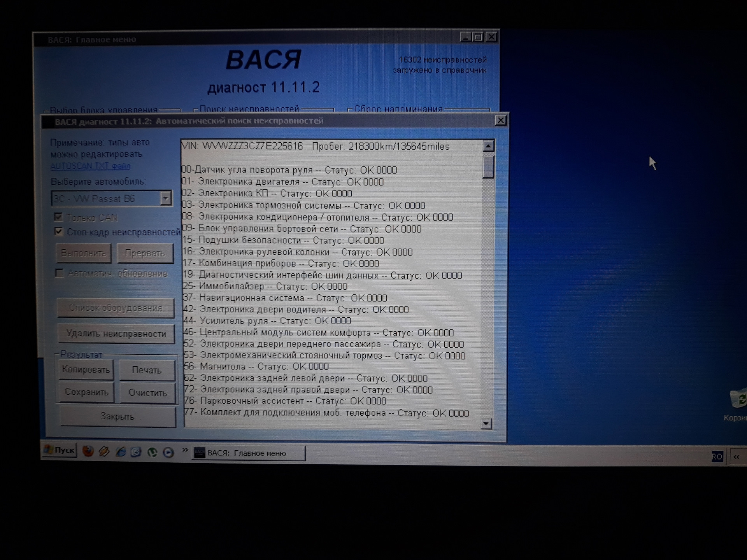The height and width of the screenshot is (560, 747).
Task: Click the Печать button
Action: [147, 370]
